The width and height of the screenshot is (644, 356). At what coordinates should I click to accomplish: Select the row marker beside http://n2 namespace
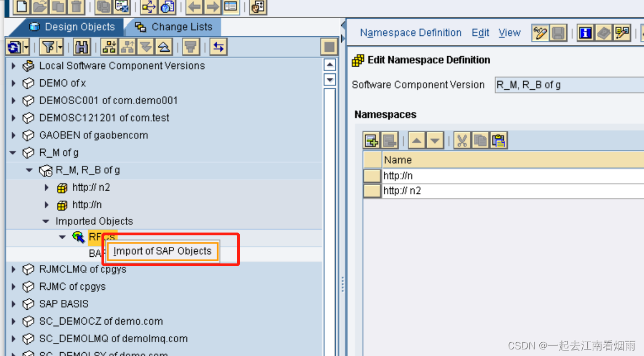(372, 190)
